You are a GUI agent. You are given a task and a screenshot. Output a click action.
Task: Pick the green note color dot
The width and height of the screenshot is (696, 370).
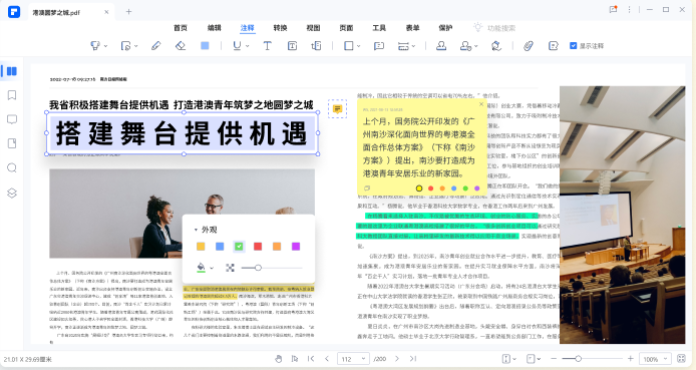point(465,189)
